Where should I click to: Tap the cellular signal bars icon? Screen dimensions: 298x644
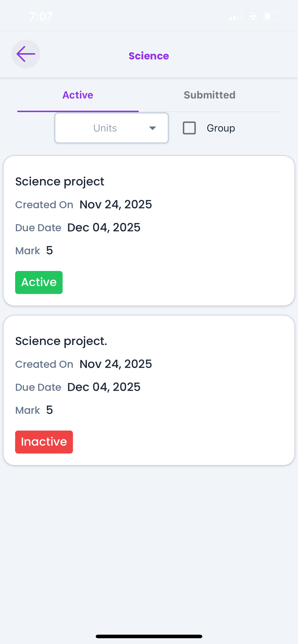236,17
